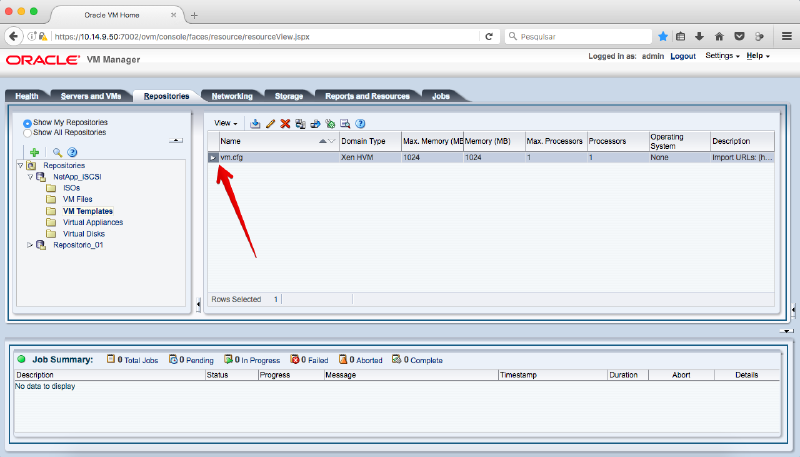
Task: Click the Firefox home icon
Action: pyautogui.click(x=719, y=36)
